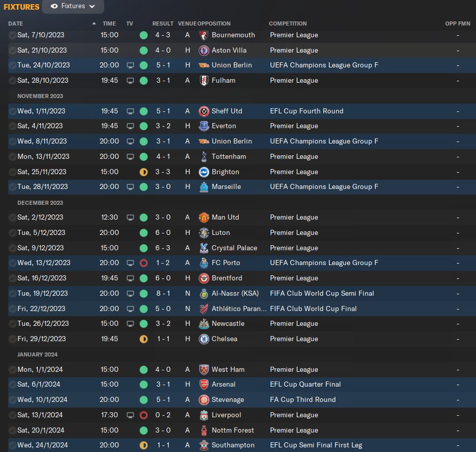Toggle the checkmark for Mon, 1/1/2024 fixture

pyautogui.click(x=12, y=370)
